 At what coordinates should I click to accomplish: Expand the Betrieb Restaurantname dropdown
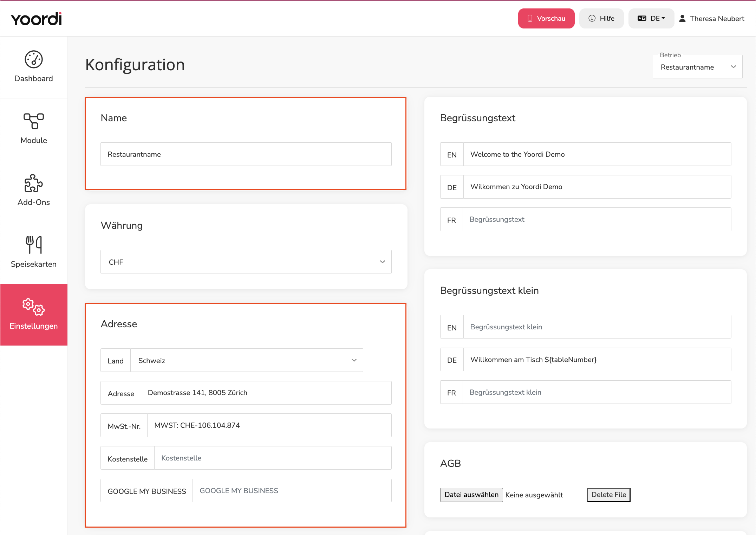coord(697,67)
